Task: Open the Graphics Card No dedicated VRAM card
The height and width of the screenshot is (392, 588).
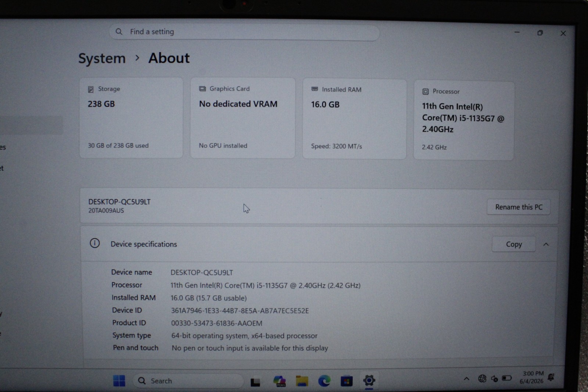Action: point(243,118)
